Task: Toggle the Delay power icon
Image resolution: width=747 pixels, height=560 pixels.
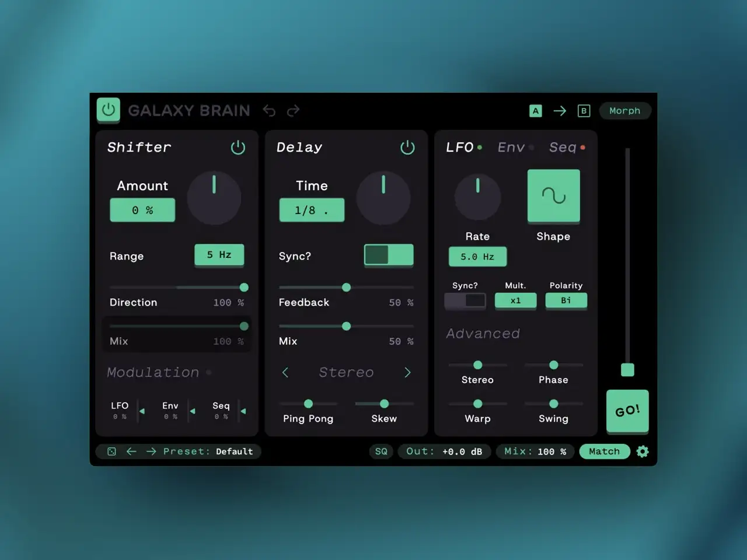Action: [407, 148]
